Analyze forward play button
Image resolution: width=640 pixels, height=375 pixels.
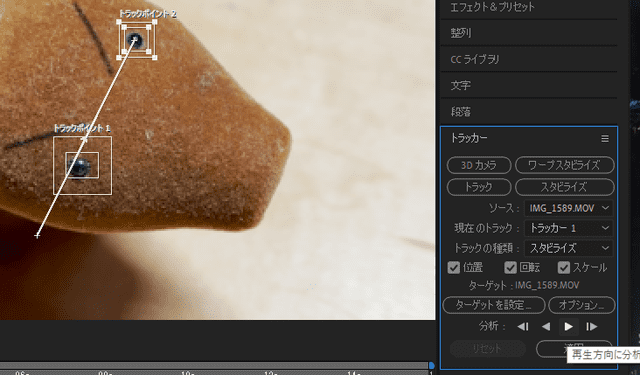pyautogui.click(x=568, y=326)
